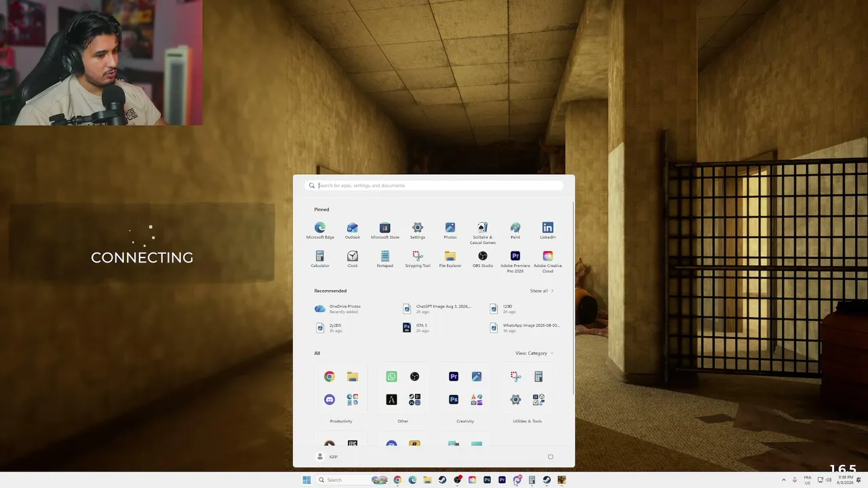Open Chrome in the Productivity category
Screen dimensions: 868x488
tap(330, 377)
